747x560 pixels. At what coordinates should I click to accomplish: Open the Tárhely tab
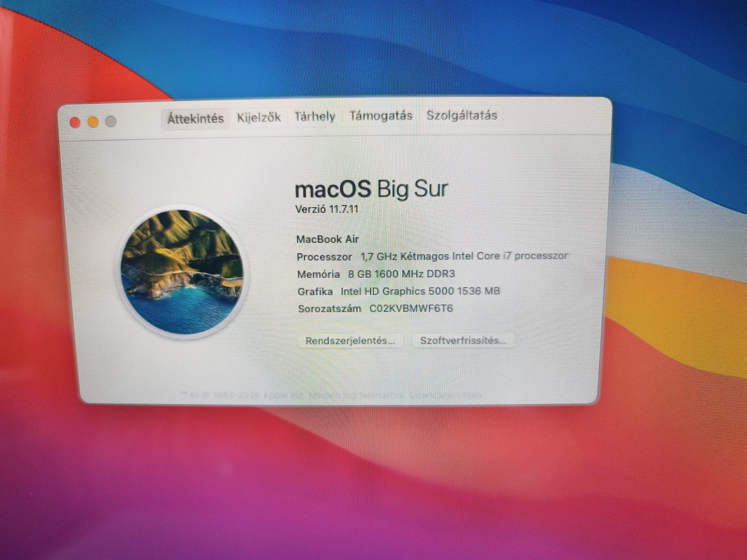[315, 117]
